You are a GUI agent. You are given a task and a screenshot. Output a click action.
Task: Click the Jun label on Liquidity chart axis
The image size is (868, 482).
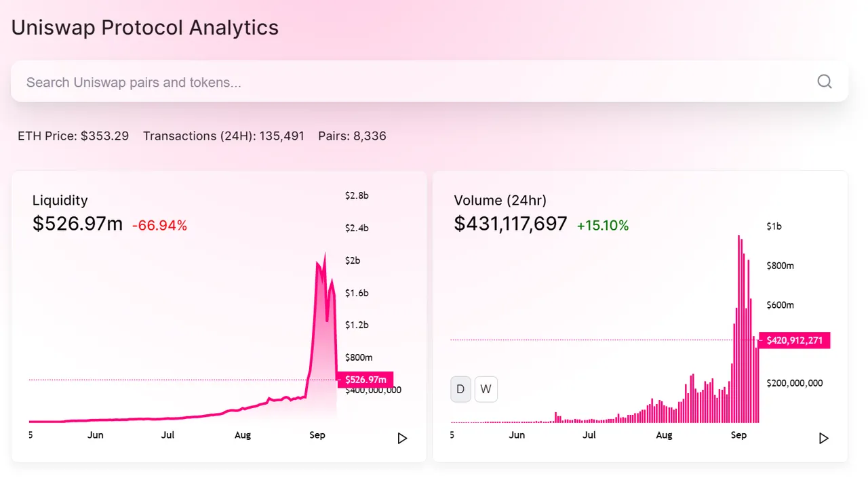96,435
